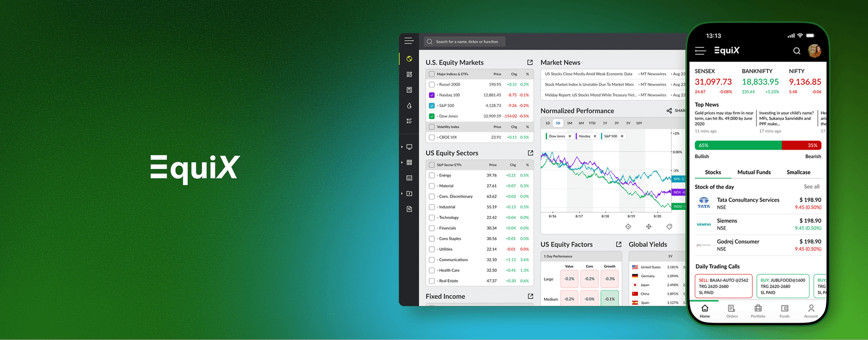Viewport: 868px width, 340px height.
Task: Check the CBOE VIX checkbox
Action: (x=432, y=137)
